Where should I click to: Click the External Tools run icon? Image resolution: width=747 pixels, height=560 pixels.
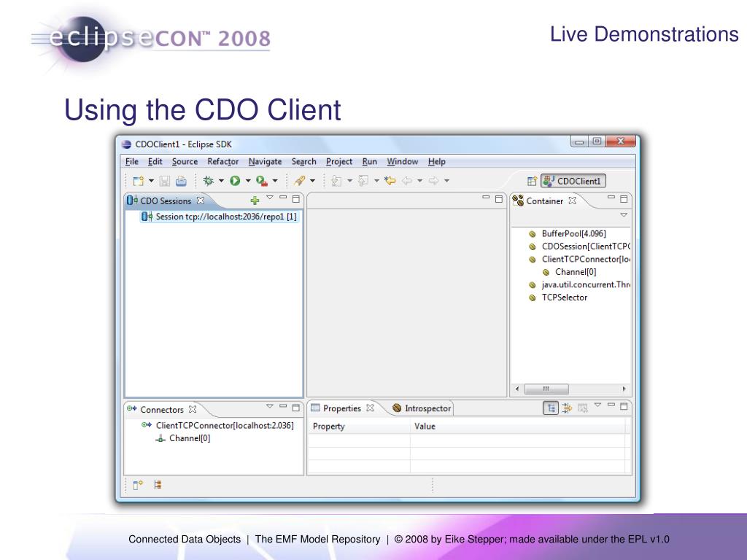(262, 181)
